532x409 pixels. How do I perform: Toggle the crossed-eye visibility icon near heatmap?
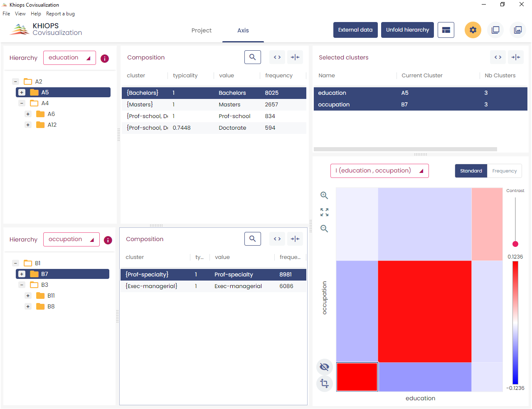325,367
